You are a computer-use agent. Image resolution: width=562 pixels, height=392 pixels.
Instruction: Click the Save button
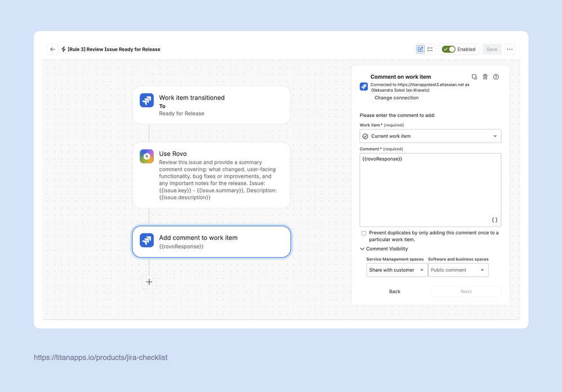(x=492, y=49)
